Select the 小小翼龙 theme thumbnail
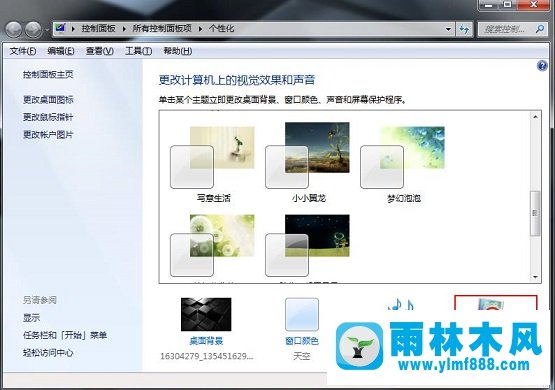Image resolution: width=555 pixels, height=390 pixels. tap(308, 156)
